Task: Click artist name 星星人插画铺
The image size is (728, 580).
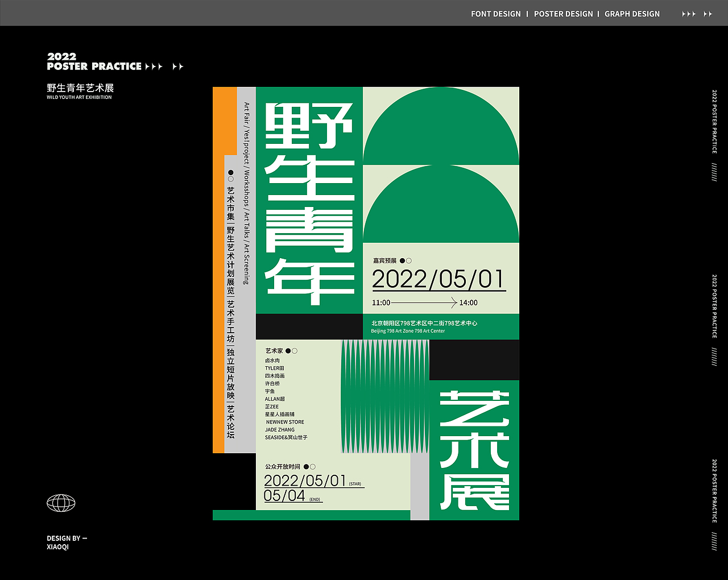Action: [x=280, y=415]
